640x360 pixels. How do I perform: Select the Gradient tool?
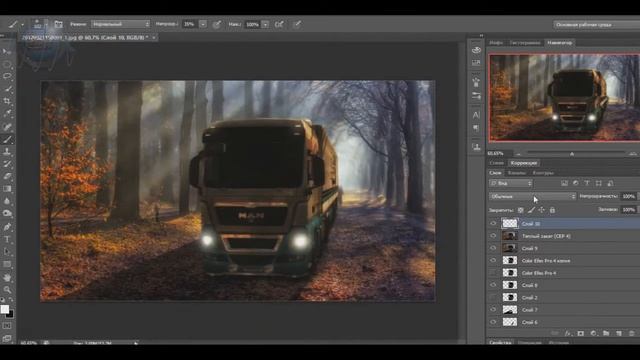[7, 189]
